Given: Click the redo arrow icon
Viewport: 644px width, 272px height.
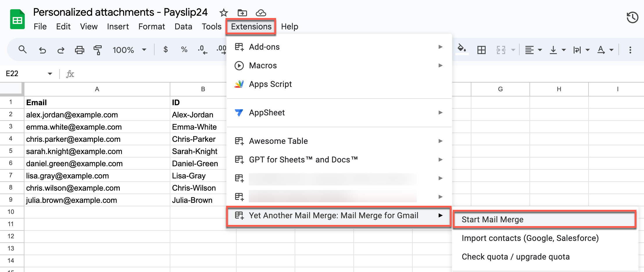Looking at the screenshot, I should coord(61,50).
